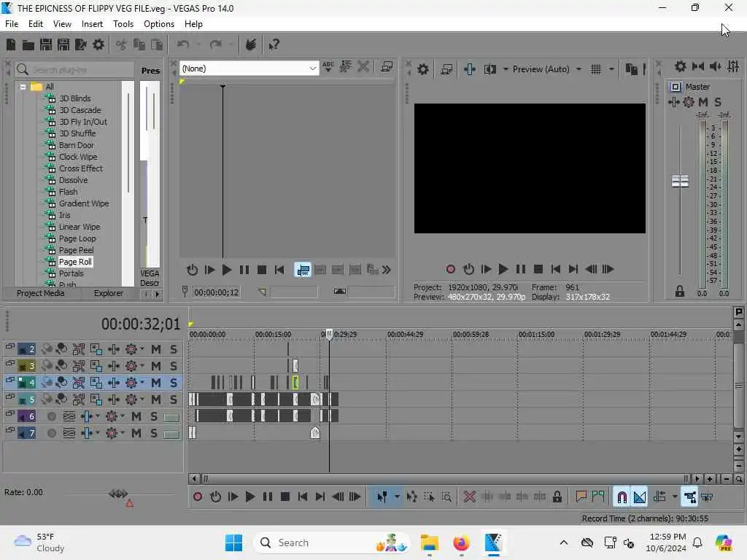Image resolution: width=747 pixels, height=560 pixels.
Task: Click the Split Screen View icon in the preview
Action: (x=489, y=69)
